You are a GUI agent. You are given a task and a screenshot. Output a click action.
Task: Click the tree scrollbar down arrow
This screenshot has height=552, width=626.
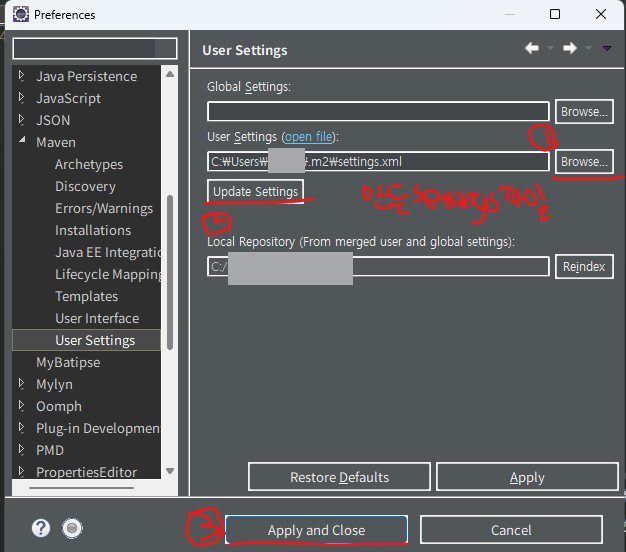[x=170, y=471]
